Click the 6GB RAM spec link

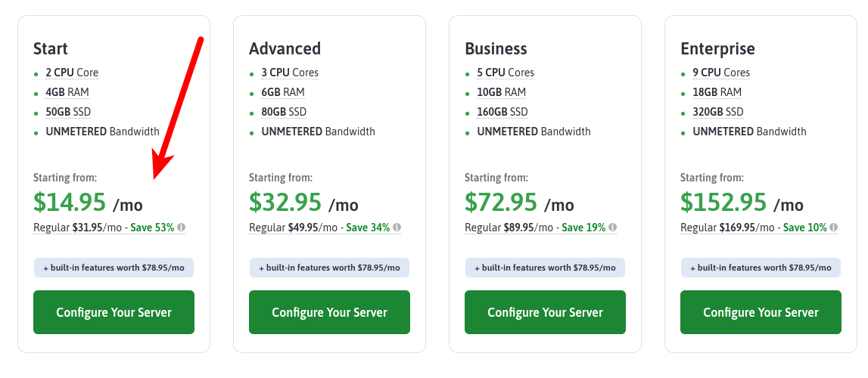pyautogui.click(x=283, y=92)
